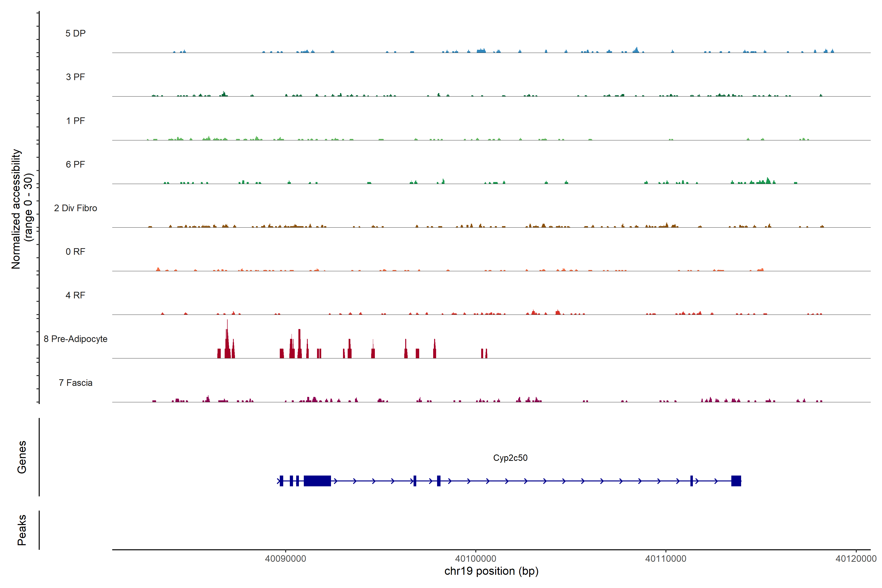Click the chr19 position (bp) axis title
The width and height of the screenshot is (882, 588).
tap(491, 571)
